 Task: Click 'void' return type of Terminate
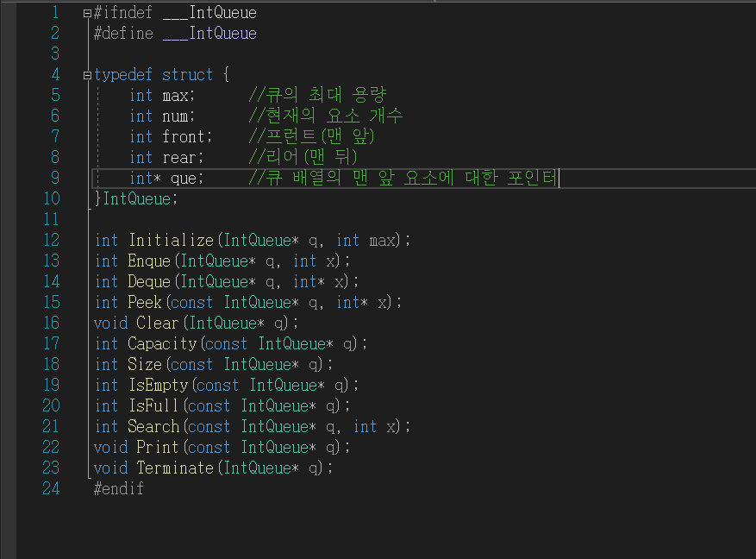111,468
